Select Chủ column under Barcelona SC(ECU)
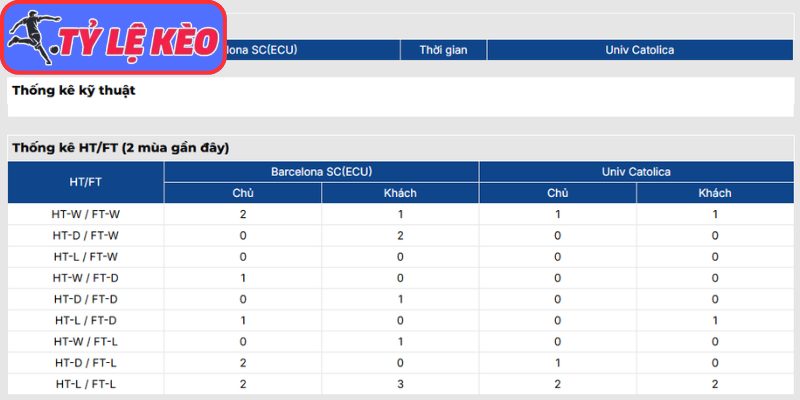The height and width of the screenshot is (400, 800). 243,193
